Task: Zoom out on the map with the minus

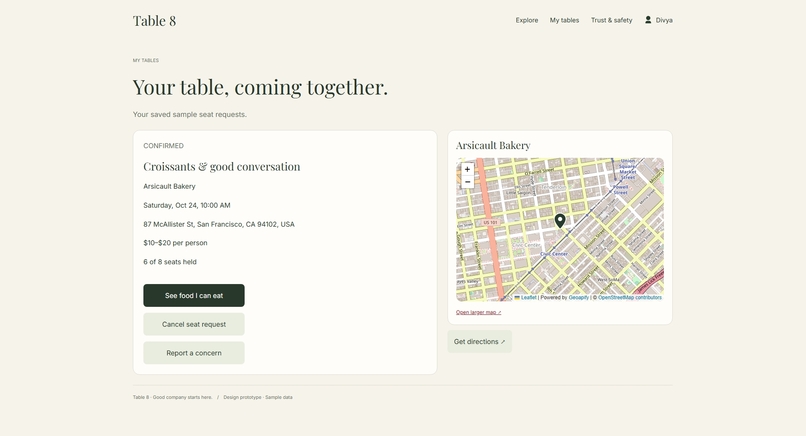Action: (467, 182)
